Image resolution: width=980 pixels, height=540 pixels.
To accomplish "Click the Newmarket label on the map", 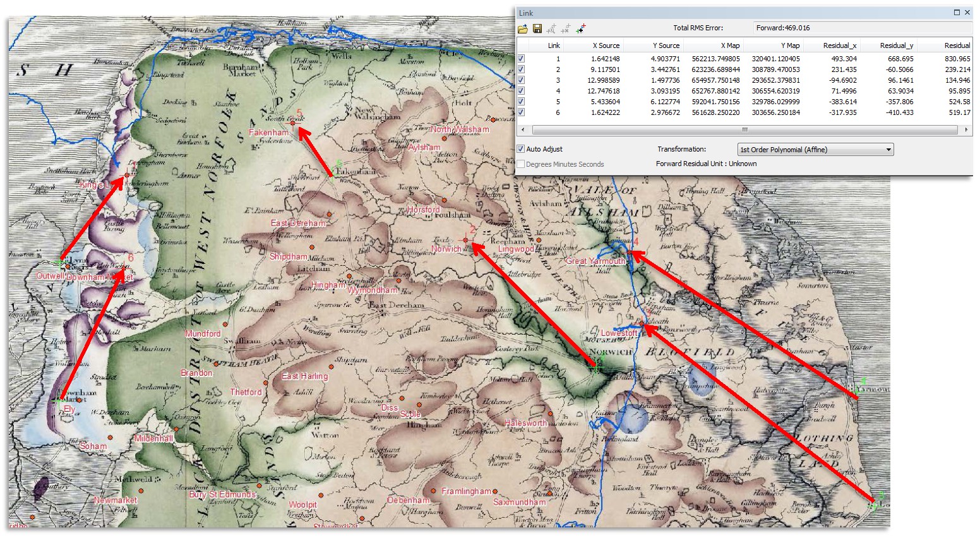I will [116, 500].
